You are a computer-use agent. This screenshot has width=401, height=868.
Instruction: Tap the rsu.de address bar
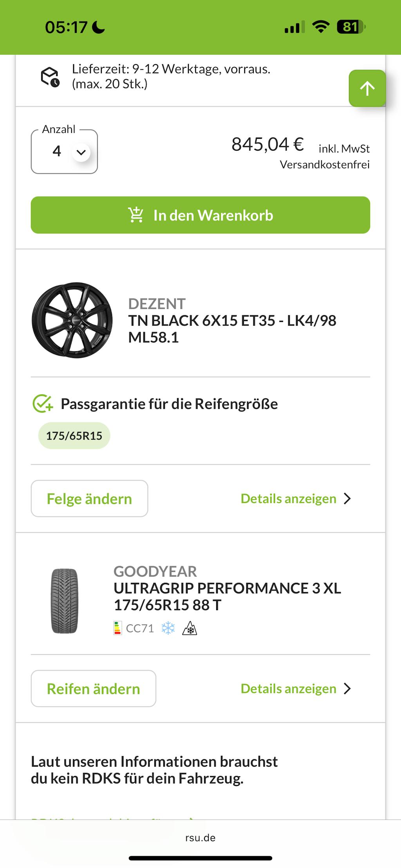click(200, 837)
